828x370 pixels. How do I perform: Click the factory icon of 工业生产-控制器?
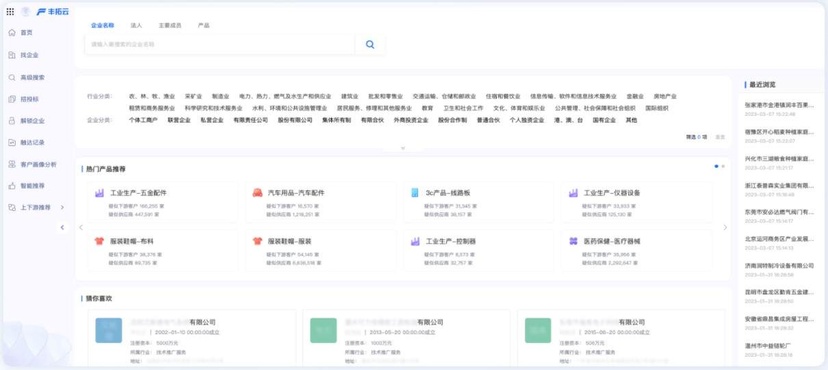coord(415,241)
